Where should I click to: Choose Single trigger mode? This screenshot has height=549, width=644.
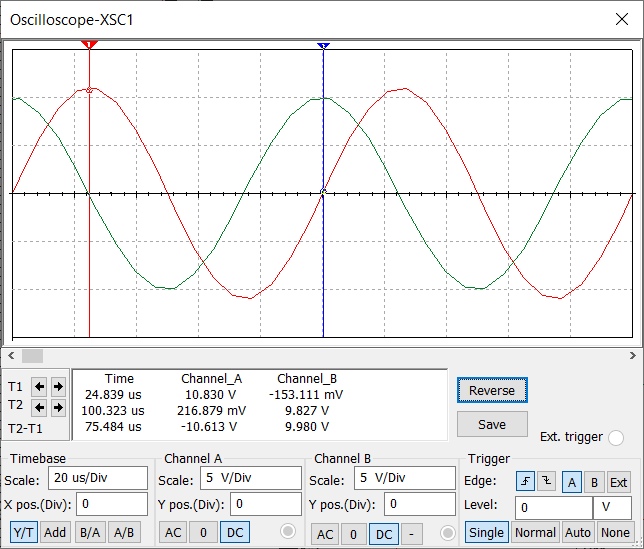pos(486,533)
